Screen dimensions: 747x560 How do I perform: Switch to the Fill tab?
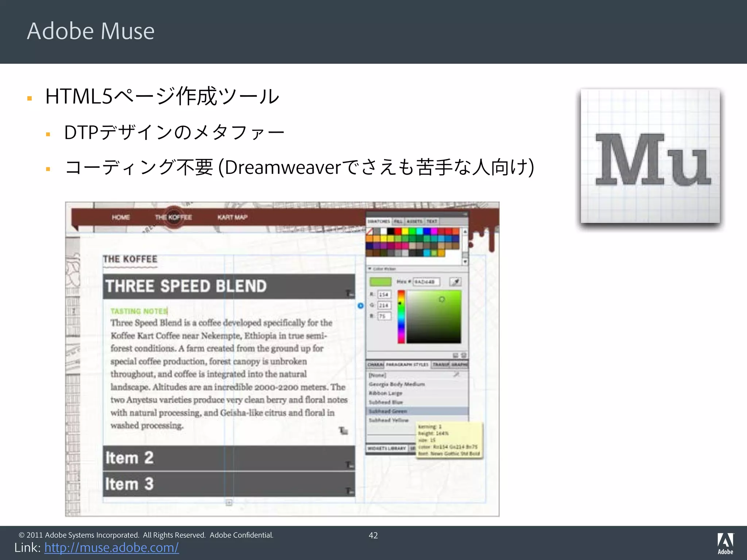click(x=398, y=221)
